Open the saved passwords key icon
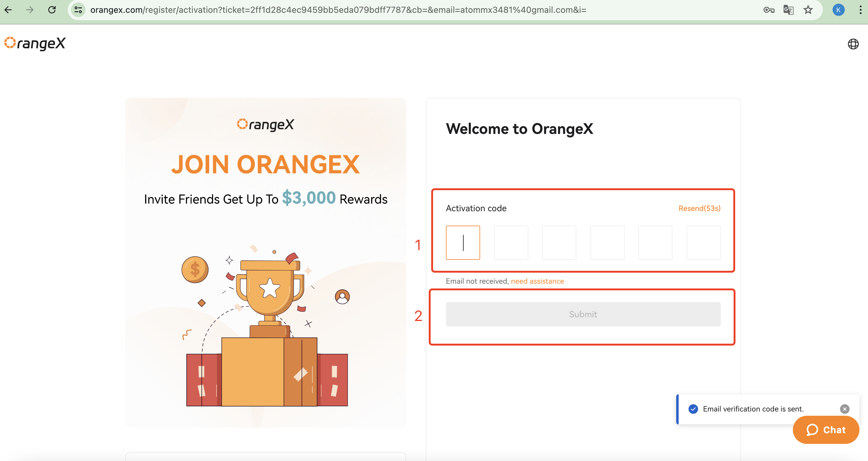868x461 pixels. pyautogui.click(x=769, y=10)
